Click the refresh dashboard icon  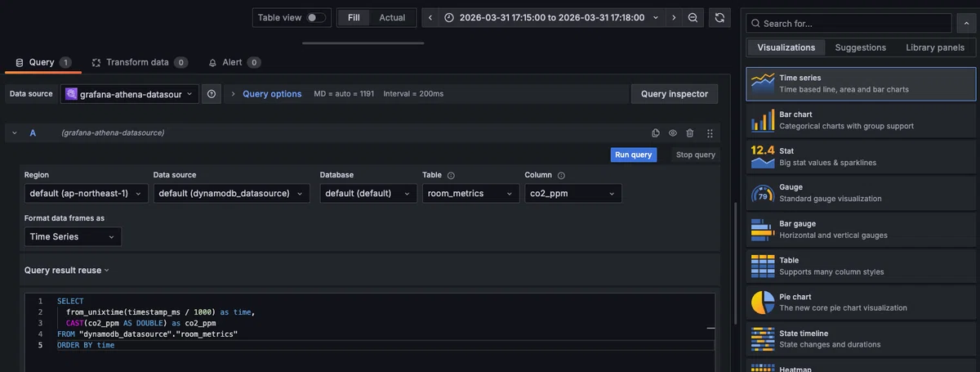click(719, 17)
